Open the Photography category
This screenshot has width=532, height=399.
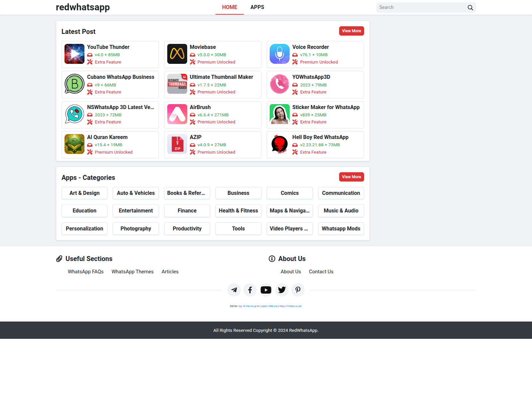pyautogui.click(x=136, y=229)
